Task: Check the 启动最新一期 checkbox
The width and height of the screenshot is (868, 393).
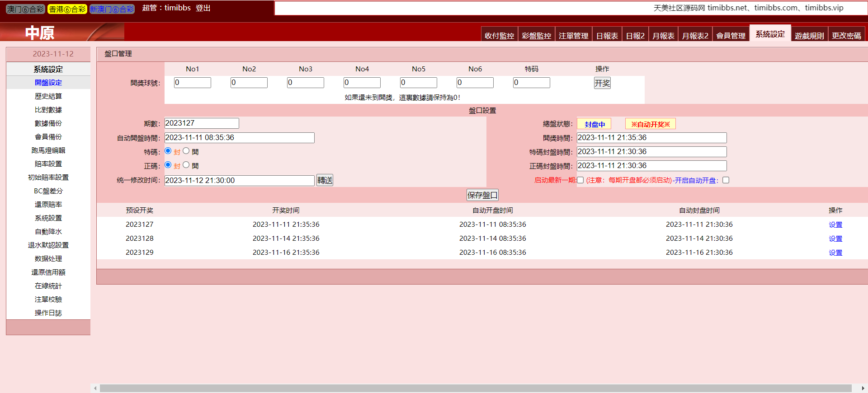Action: pyautogui.click(x=580, y=180)
